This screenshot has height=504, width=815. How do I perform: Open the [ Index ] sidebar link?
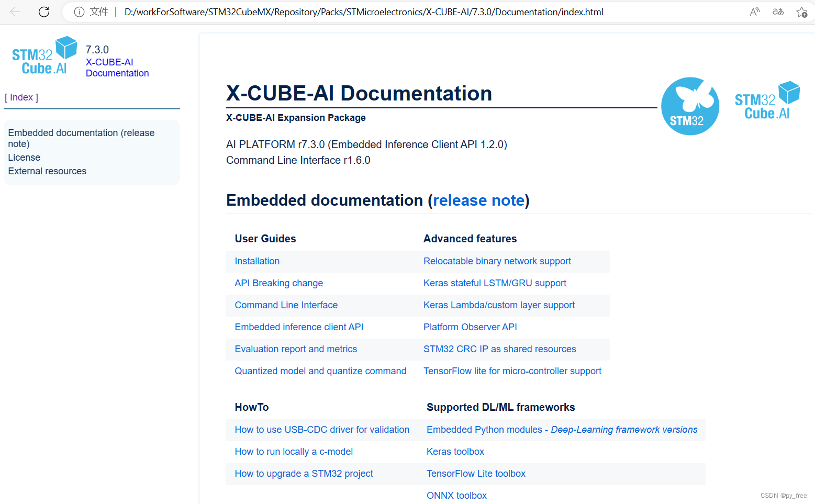(x=21, y=97)
